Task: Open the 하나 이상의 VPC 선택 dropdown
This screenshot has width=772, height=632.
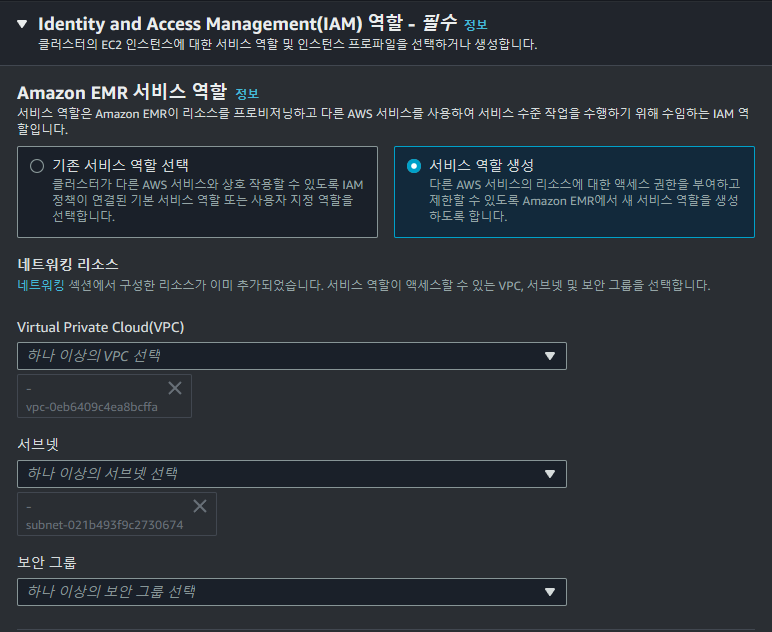Action: tap(292, 356)
